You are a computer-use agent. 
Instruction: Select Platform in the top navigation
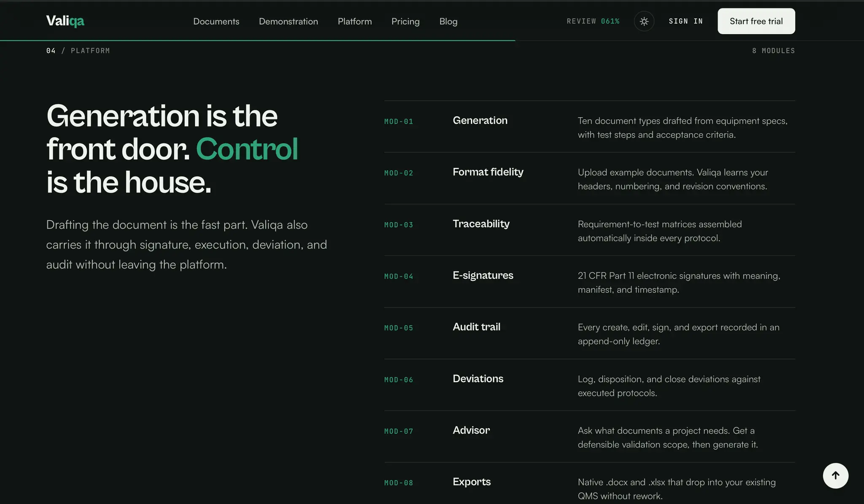coord(355,21)
